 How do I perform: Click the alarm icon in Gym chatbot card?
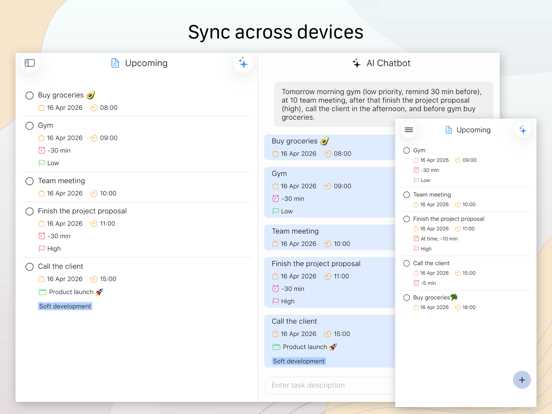coord(276,199)
